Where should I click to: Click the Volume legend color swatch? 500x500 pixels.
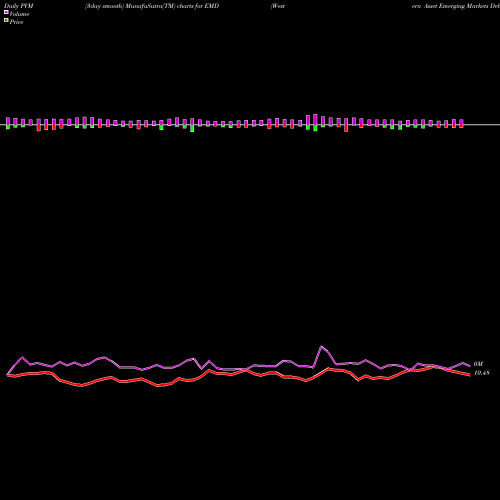click(x=6, y=12)
